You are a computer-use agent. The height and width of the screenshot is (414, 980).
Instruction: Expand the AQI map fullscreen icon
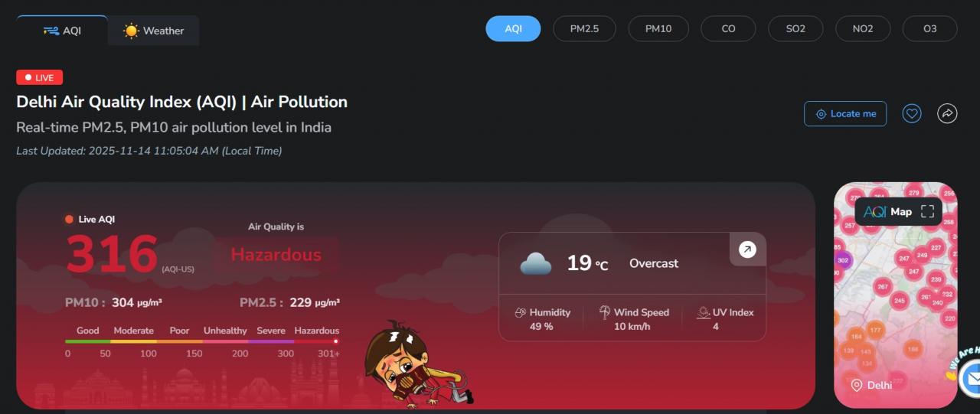927,212
